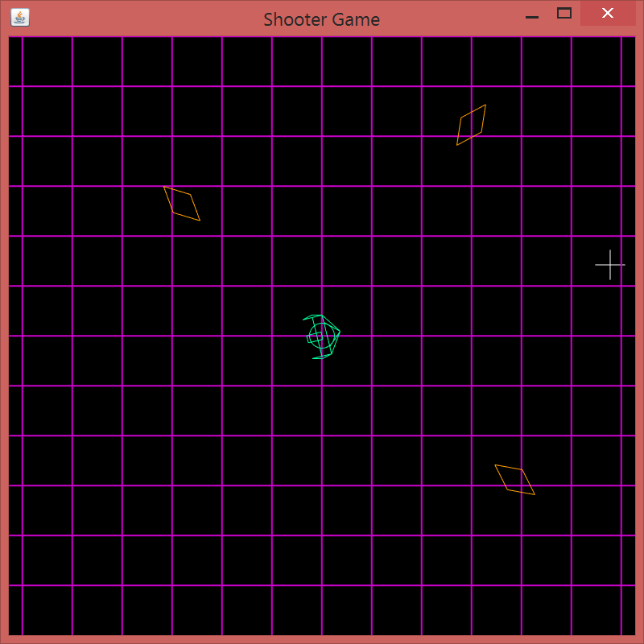The height and width of the screenshot is (644, 644).
Task: Shoot the orange diamond enemy at bottom right
Action: pyautogui.click(x=514, y=480)
